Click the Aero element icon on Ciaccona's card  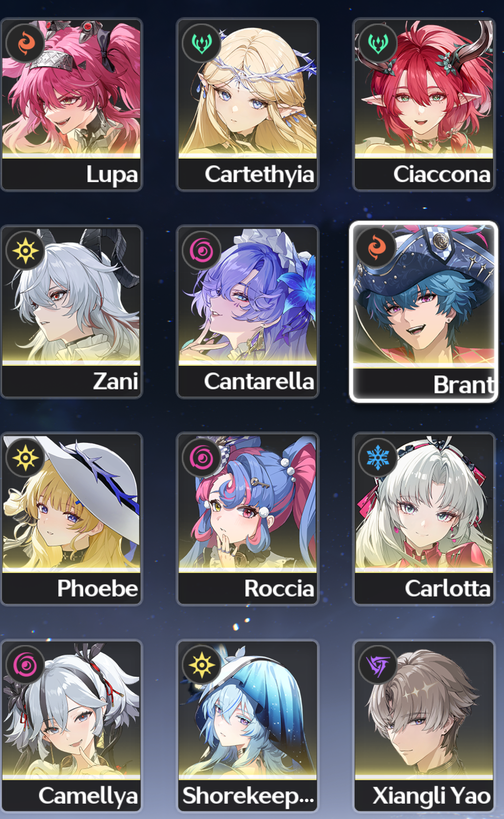[378, 43]
